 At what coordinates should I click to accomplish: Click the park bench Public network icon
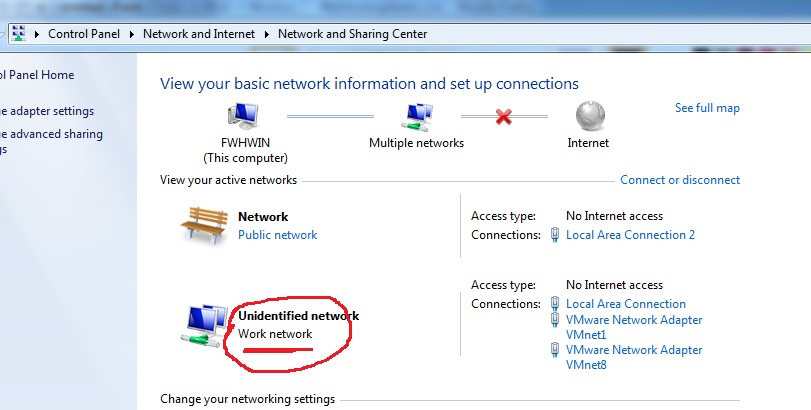point(205,225)
